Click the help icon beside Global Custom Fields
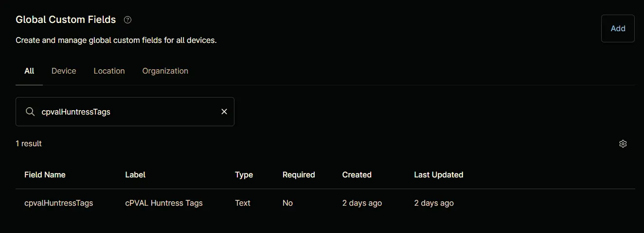Image resolution: width=644 pixels, height=233 pixels. click(127, 20)
